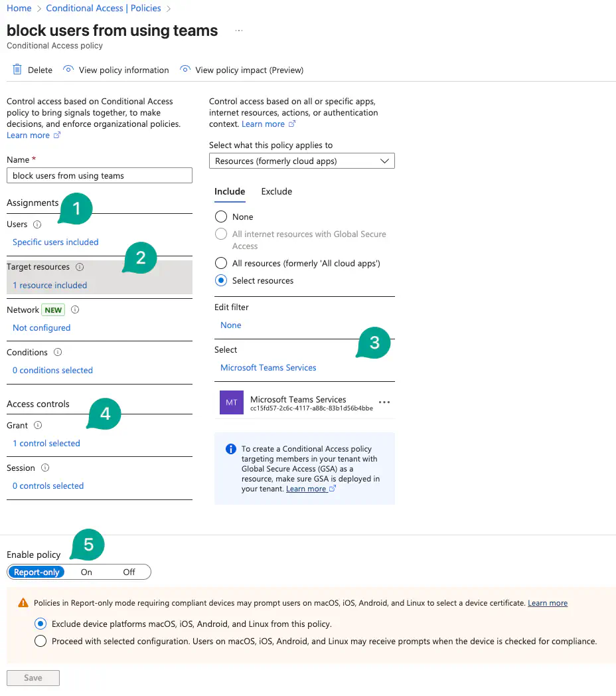616x696 pixels.
Task: Select the None radio button
Action: pos(222,217)
